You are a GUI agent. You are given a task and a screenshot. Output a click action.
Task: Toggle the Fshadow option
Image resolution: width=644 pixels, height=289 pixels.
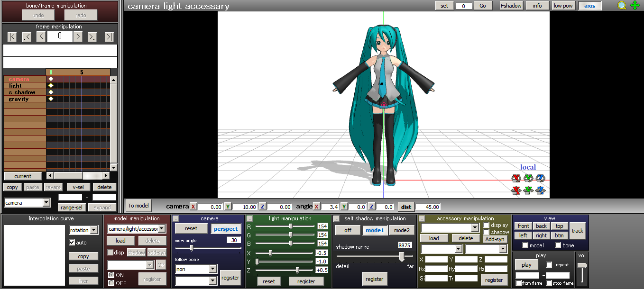point(511,6)
